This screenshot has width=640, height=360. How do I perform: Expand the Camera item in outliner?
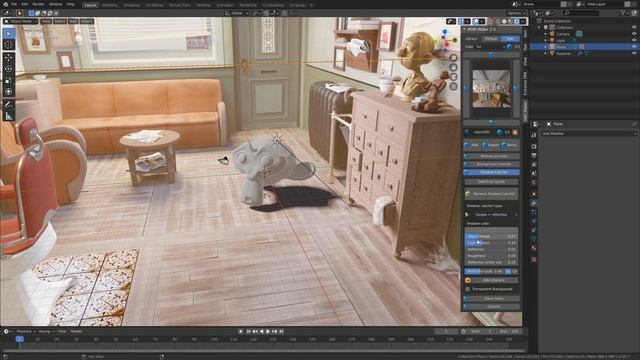click(546, 34)
